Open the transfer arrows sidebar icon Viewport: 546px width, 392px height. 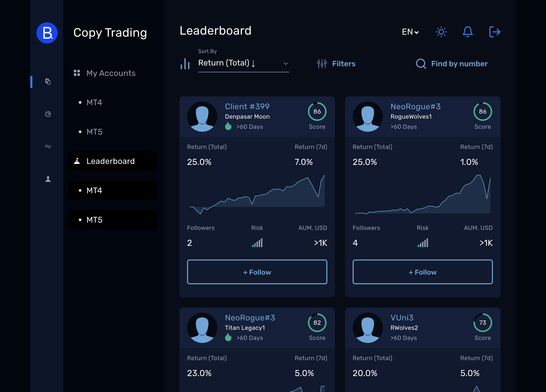48,146
